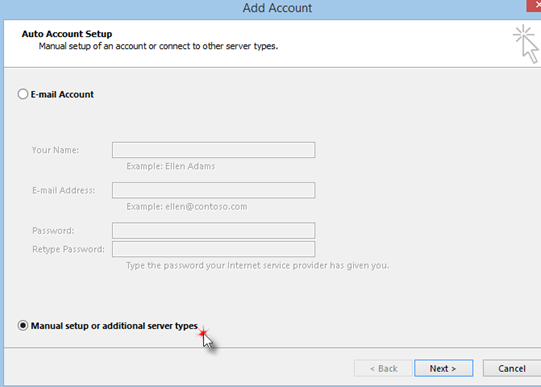Click the Your Name input field
541x387 pixels.
(x=214, y=150)
